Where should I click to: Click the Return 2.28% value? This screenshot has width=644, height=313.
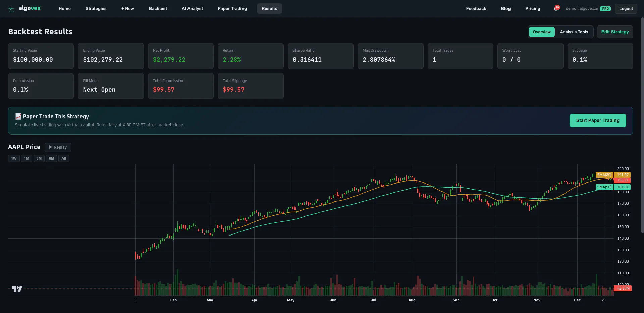tap(232, 60)
